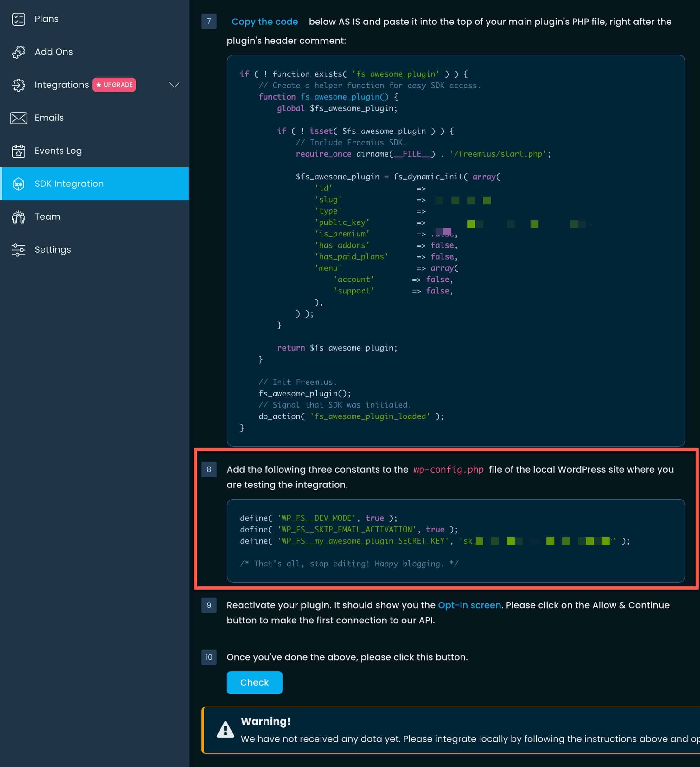
Task: Click the my_awesome_plugin_SECRET_KEY define line
Action: (435, 541)
